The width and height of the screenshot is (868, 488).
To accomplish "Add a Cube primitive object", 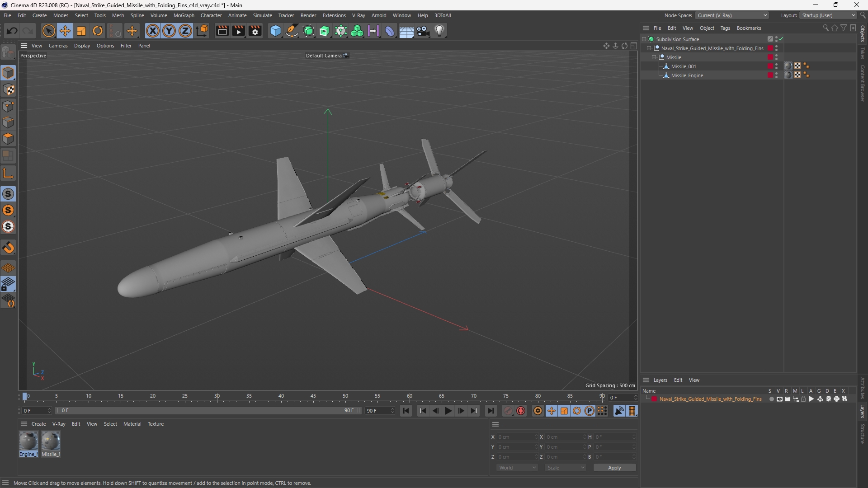I will point(275,31).
